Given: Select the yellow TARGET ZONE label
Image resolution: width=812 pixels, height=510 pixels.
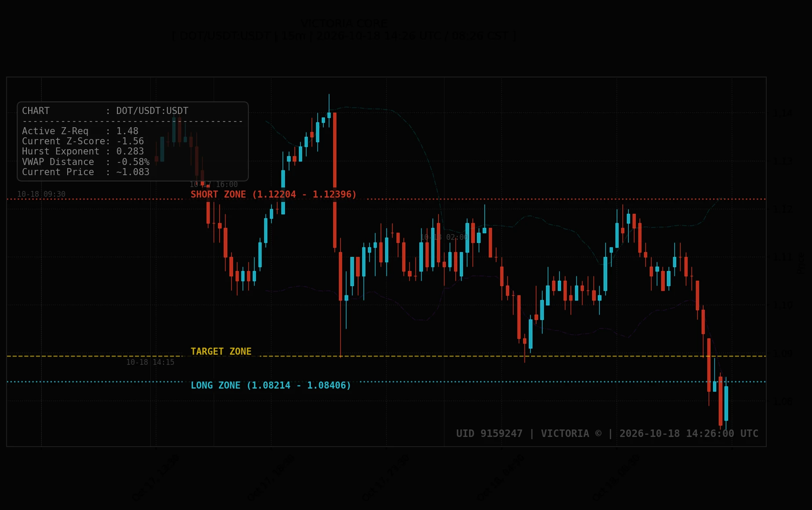Looking at the screenshot, I should click(x=221, y=352).
